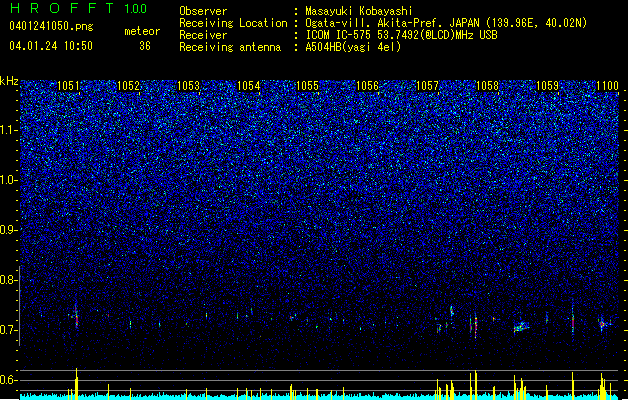Click the meteor label
This screenshot has height=400, width=629.
tap(142, 31)
